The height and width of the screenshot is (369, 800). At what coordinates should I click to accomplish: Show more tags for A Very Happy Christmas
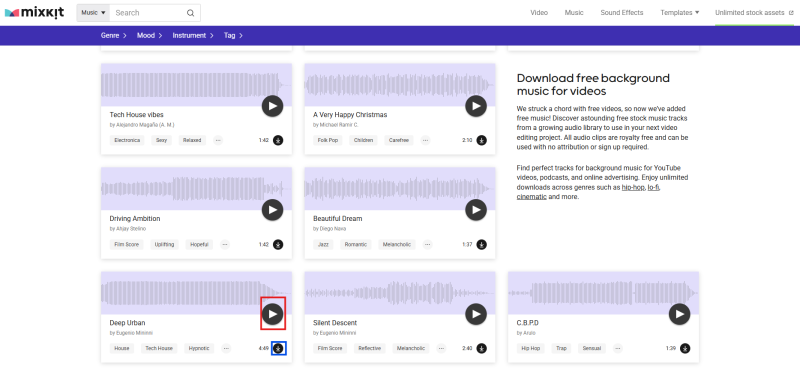pos(426,140)
